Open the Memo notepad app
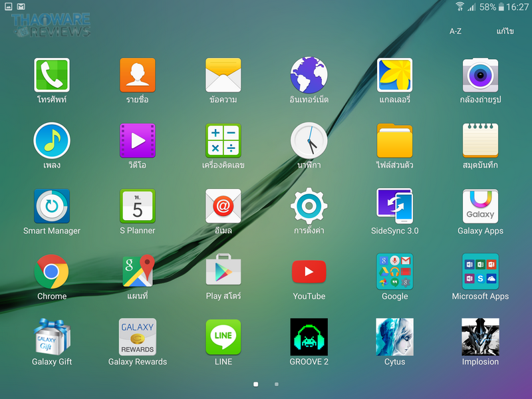Viewport: 532px width, 399px height. [x=480, y=140]
